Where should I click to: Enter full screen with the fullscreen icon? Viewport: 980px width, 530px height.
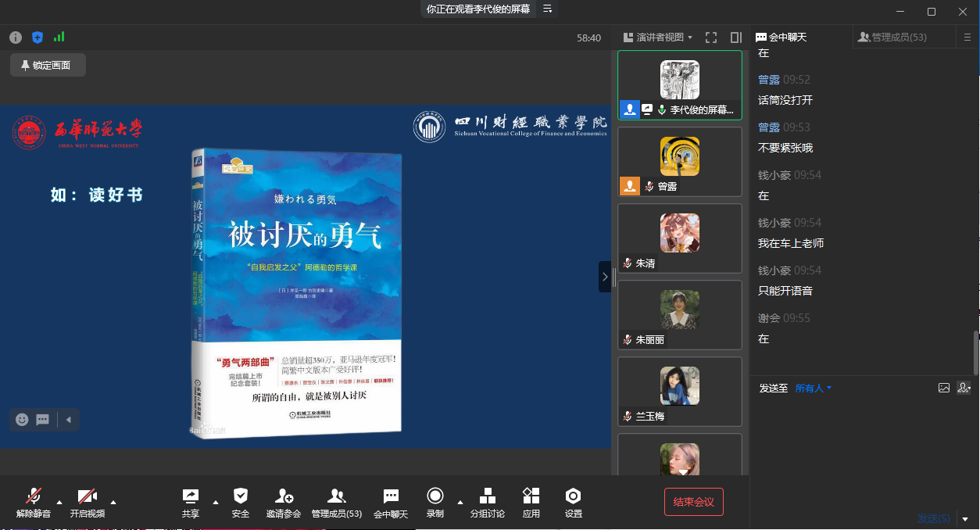pos(711,38)
